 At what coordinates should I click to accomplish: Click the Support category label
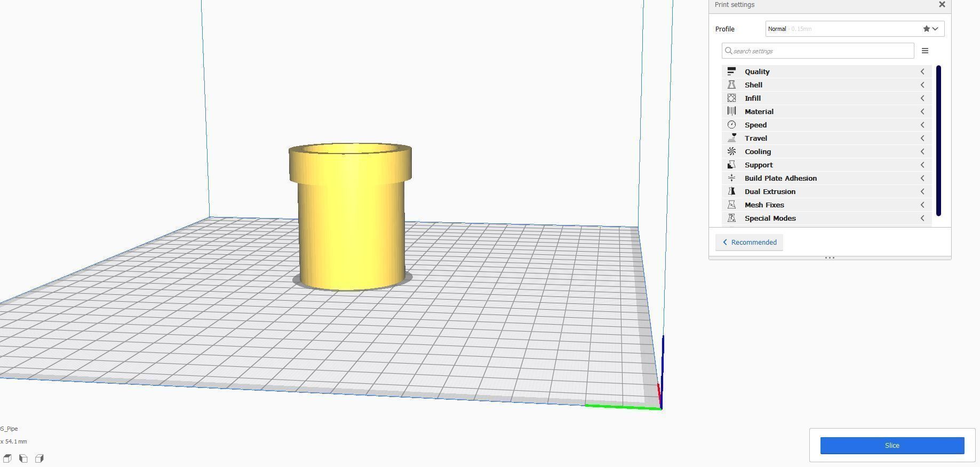point(759,165)
